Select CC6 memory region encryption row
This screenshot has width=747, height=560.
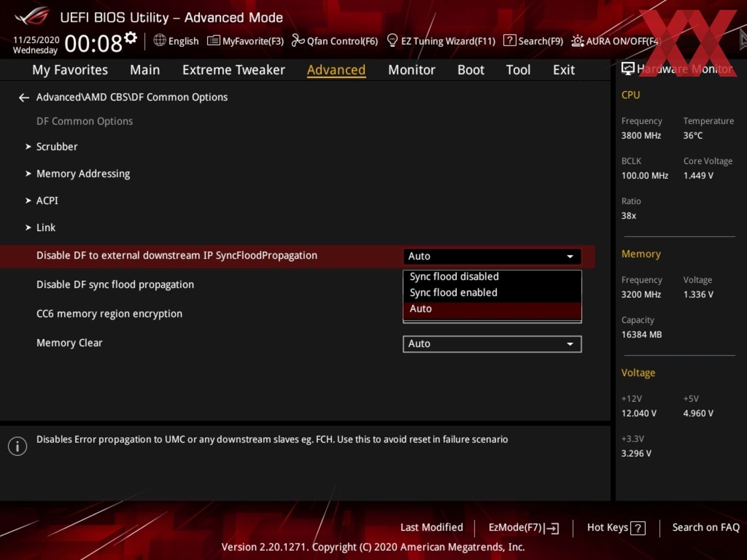(x=109, y=313)
